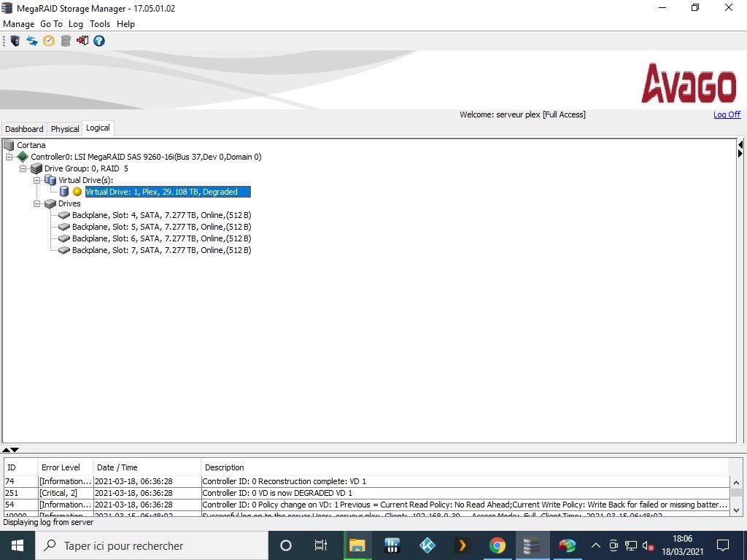Click the right-pointing panel expand arrow
The width and height of the screenshot is (747, 560).
coord(740,153)
